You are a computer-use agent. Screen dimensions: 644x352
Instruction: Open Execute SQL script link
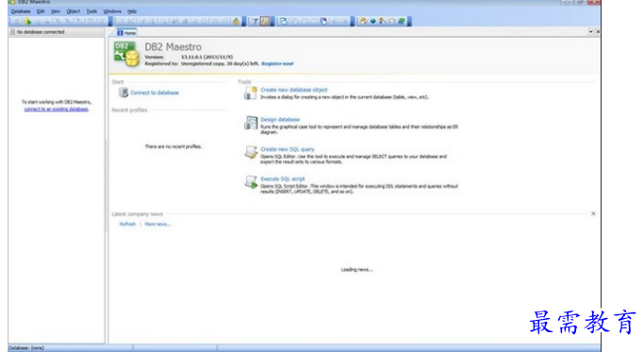click(x=283, y=179)
